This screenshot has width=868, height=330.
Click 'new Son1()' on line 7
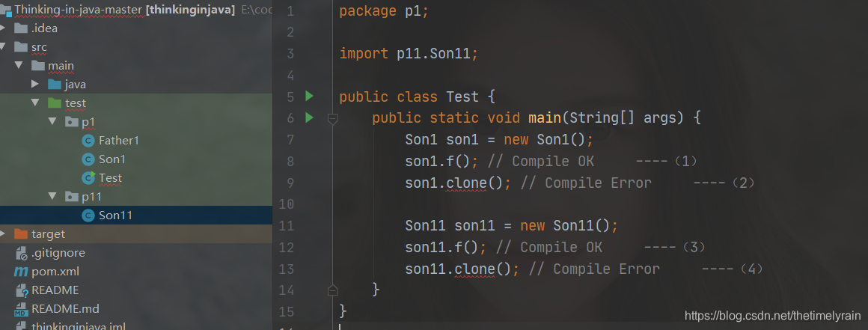(545, 140)
